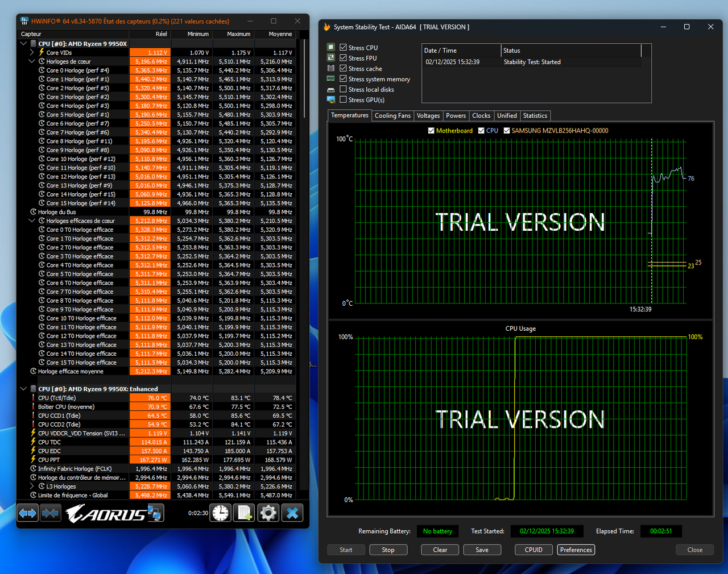Click the Stop button in AIDA64

(x=388, y=550)
